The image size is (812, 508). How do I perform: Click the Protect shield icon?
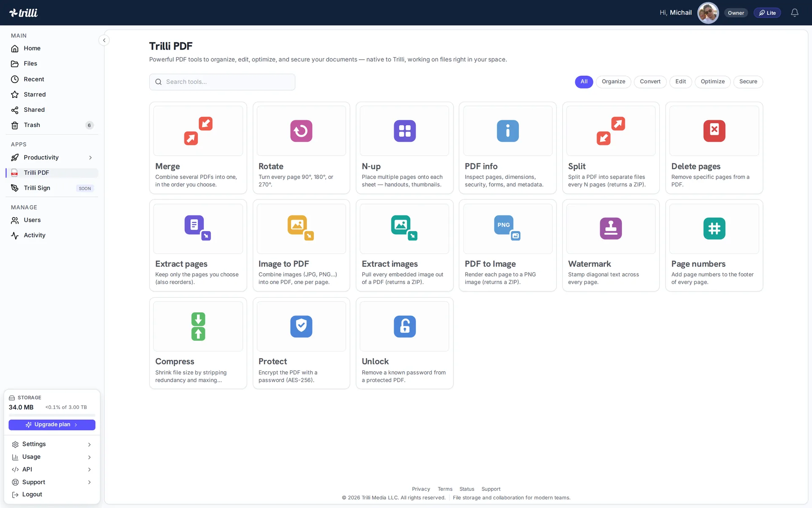pyautogui.click(x=301, y=326)
